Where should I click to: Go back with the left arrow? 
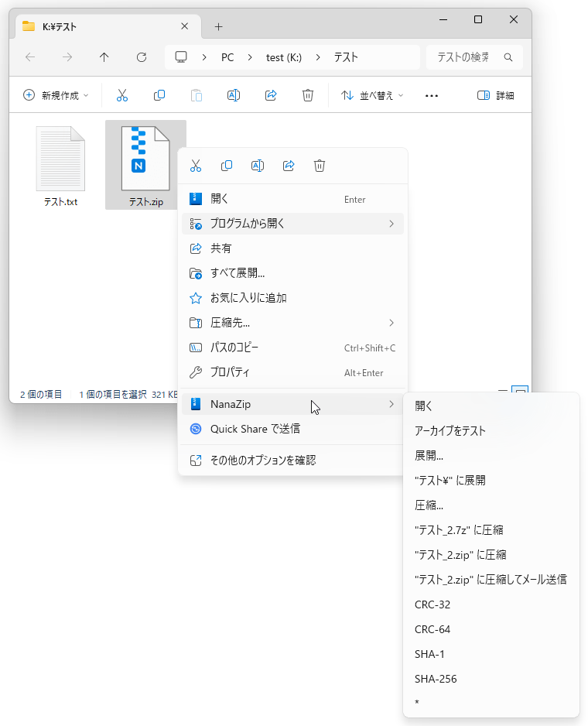coord(30,57)
